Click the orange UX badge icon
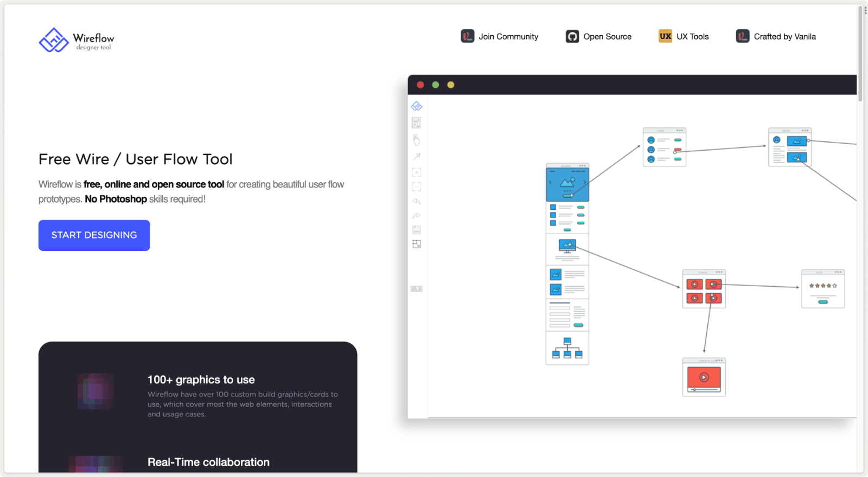 (665, 36)
